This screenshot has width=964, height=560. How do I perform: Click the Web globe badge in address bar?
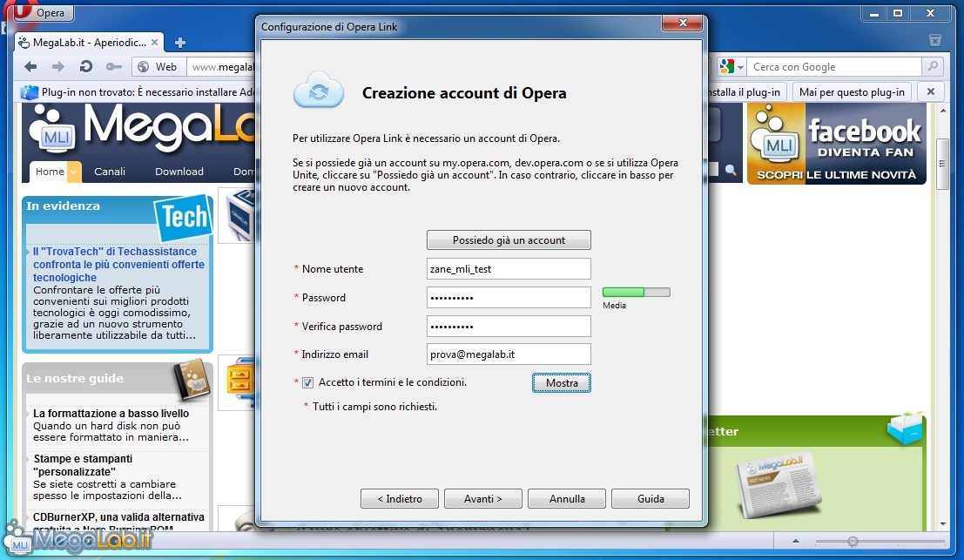pyautogui.click(x=158, y=66)
